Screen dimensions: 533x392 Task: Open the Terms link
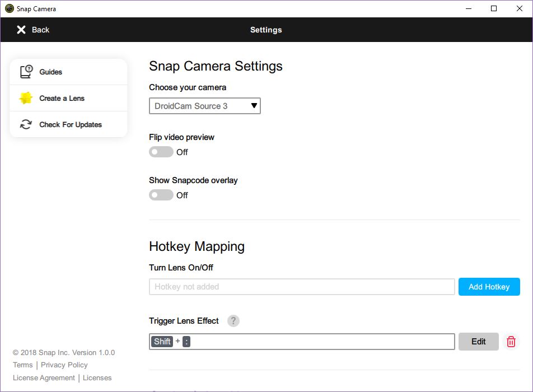pyautogui.click(x=23, y=365)
